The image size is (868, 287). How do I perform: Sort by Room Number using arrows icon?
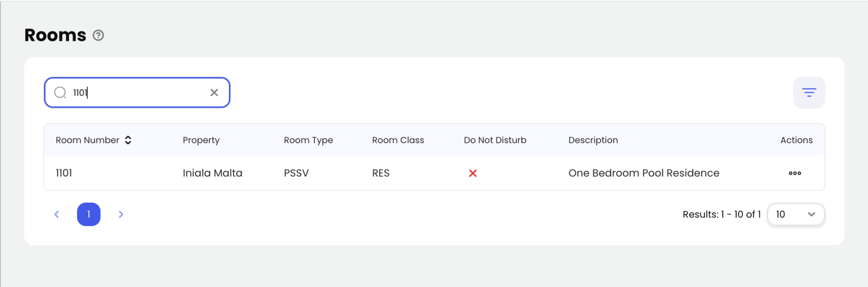[128, 140]
